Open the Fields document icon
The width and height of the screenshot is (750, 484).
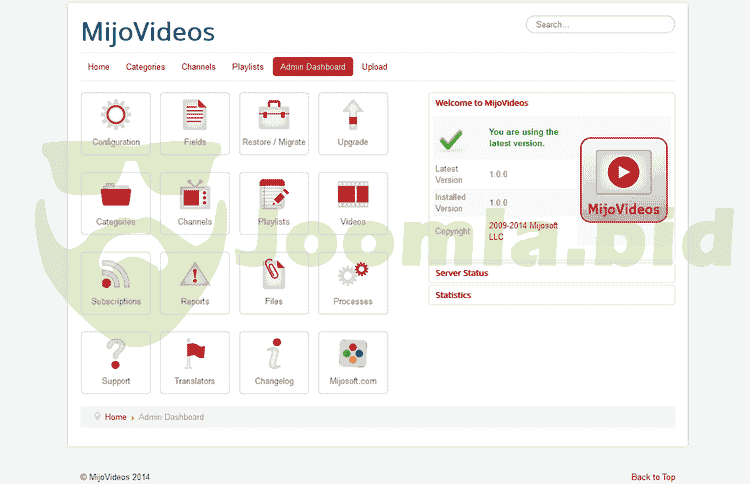tap(195, 116)
